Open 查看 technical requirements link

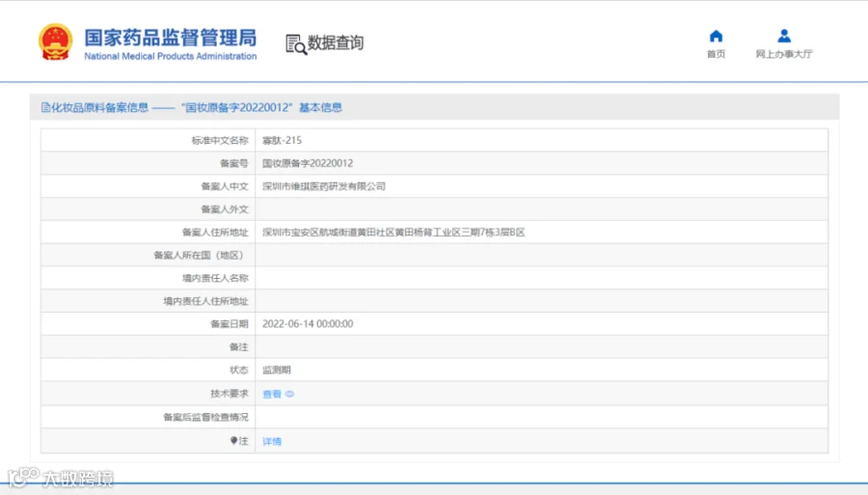pyautogui.click(x=272, y=394)
